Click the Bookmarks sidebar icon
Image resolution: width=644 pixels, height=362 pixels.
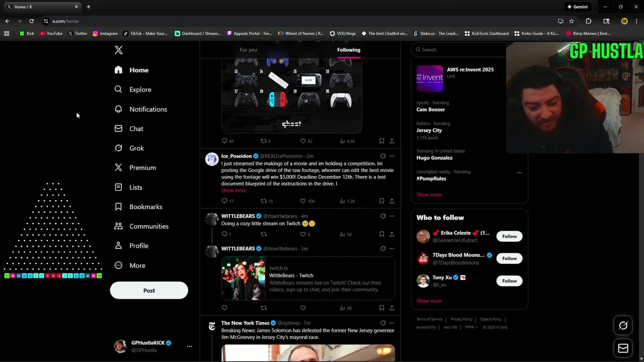118,207
